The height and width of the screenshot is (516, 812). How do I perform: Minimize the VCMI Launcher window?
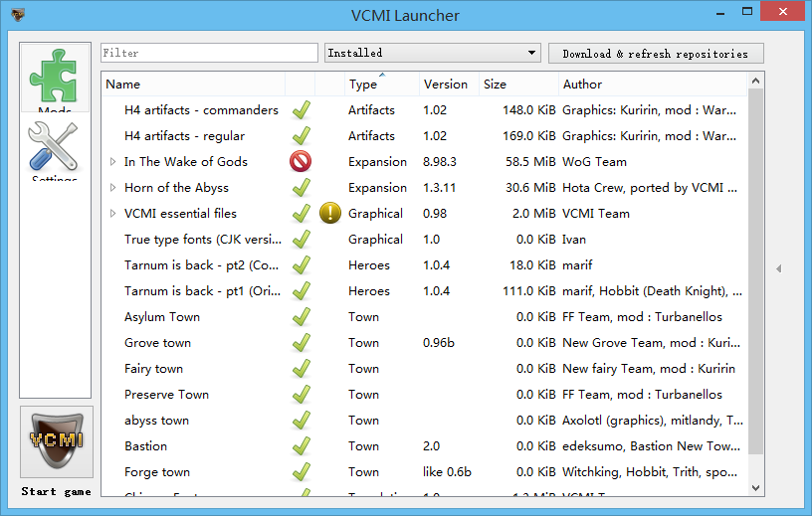click(x=720, y=12)
